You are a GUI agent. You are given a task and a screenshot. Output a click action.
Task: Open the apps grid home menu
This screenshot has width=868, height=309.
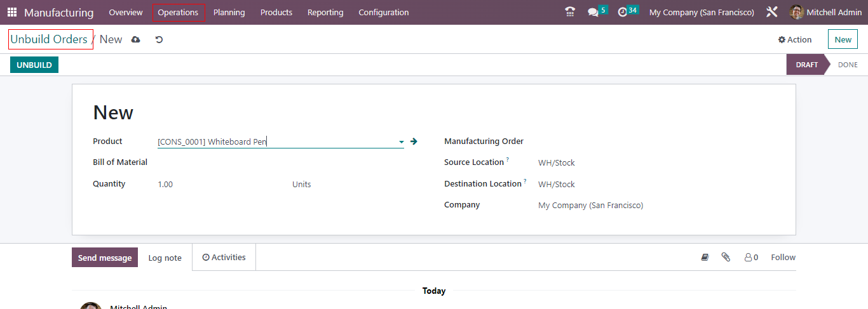12,13
